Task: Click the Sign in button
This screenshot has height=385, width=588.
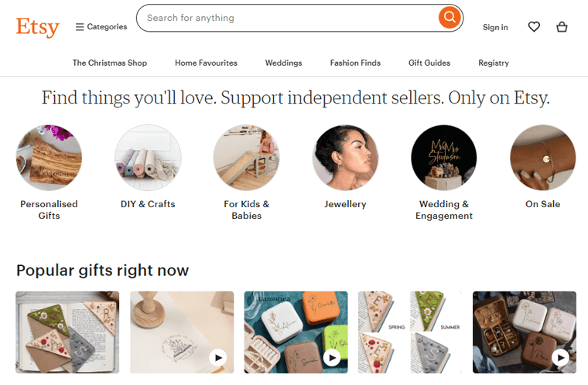Action: pyautogui.click(x=495, y=27)
